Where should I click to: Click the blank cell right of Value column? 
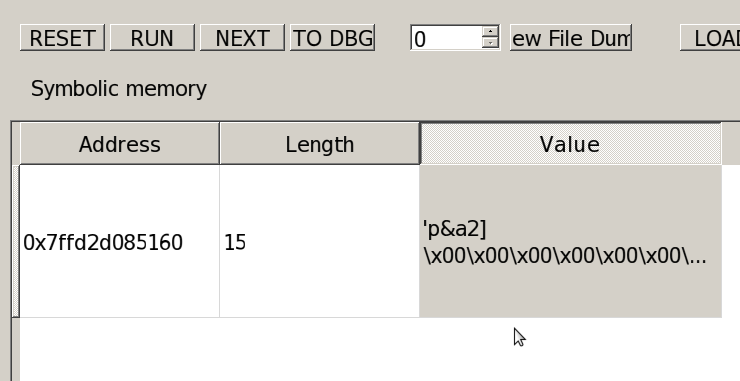[x=731, y=241]
